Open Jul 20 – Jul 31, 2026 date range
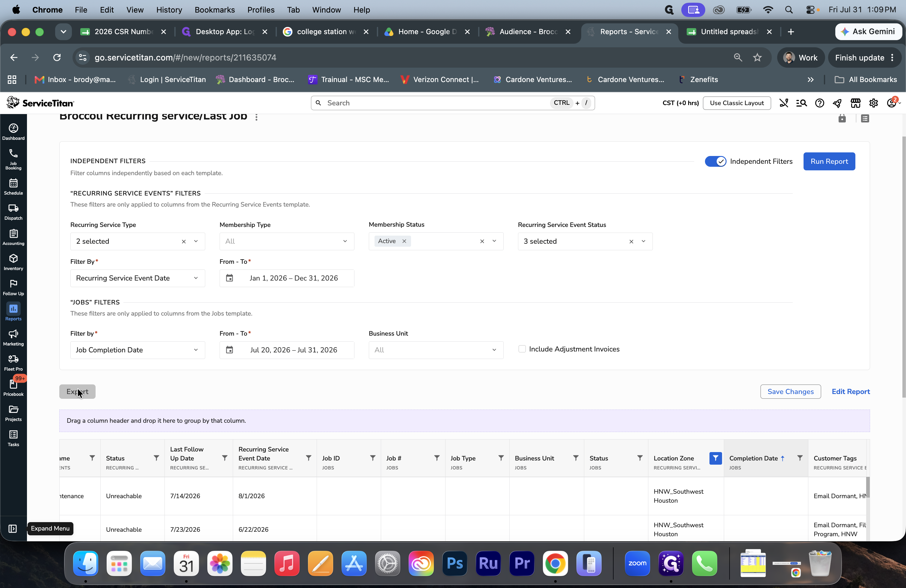The width and height of the screenshot is (906, 588). (287, 350)
